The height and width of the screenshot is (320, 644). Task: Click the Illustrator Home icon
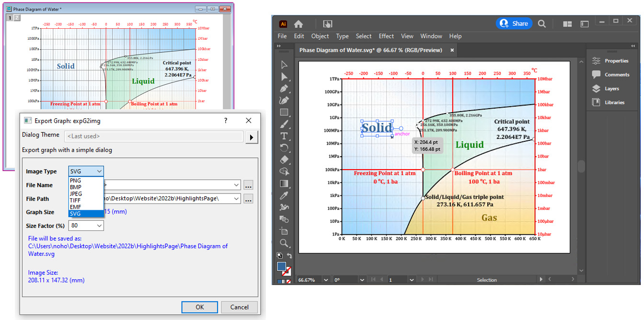[299, 24]
